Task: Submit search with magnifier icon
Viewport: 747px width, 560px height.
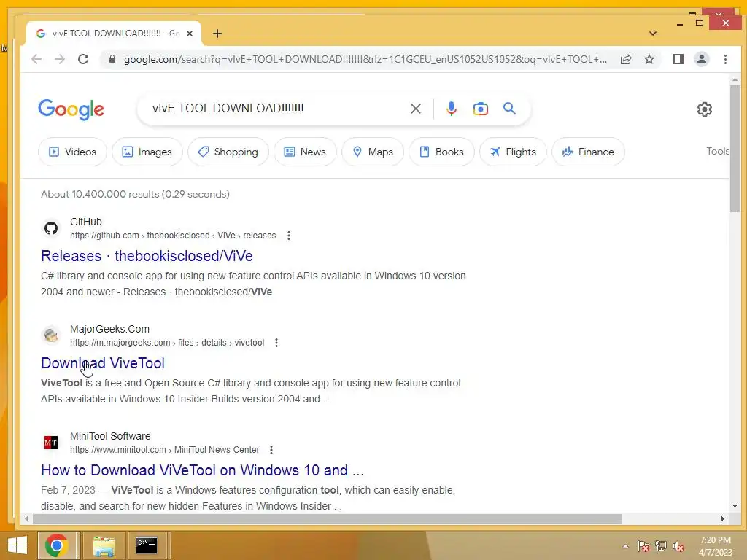Action: tap(509, 109)
